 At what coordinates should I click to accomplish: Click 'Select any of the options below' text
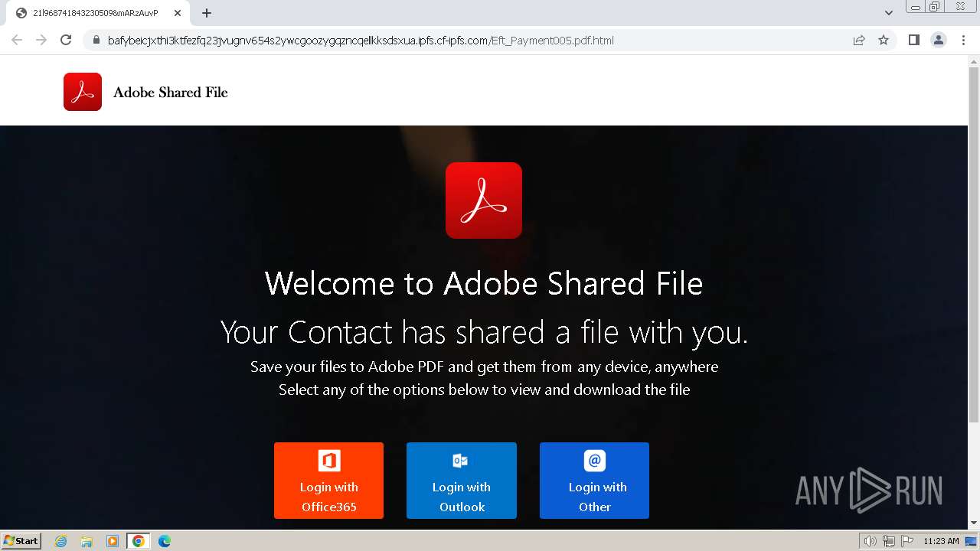coord(484,390)
